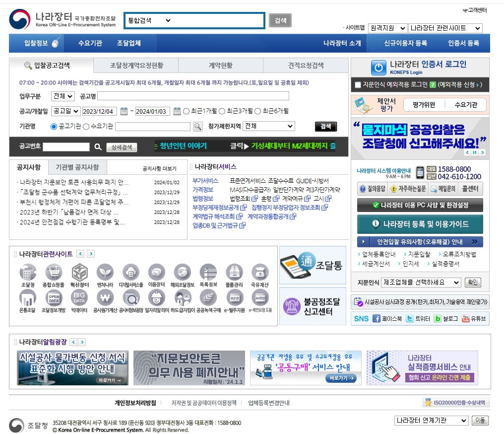Select the 수요기관 radio button
This screenshot has height=434, width=504.
point(86,127)
